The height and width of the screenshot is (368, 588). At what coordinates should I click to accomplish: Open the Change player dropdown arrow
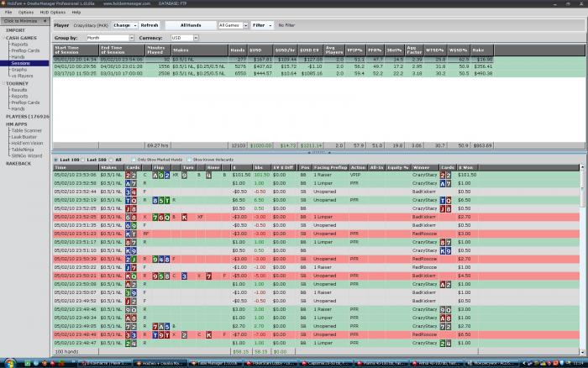(x=135, y=25)
